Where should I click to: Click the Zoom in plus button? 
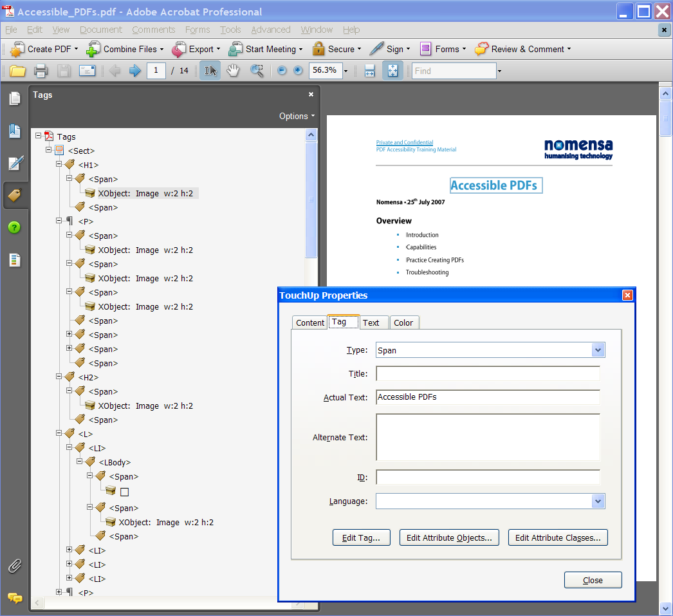coord(298,70)
